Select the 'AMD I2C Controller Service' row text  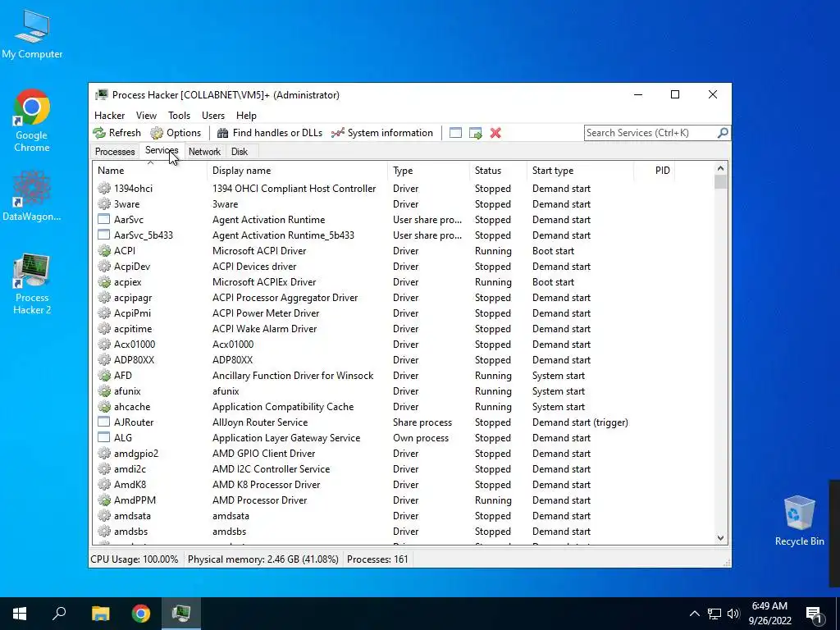(x=271, y=468)
